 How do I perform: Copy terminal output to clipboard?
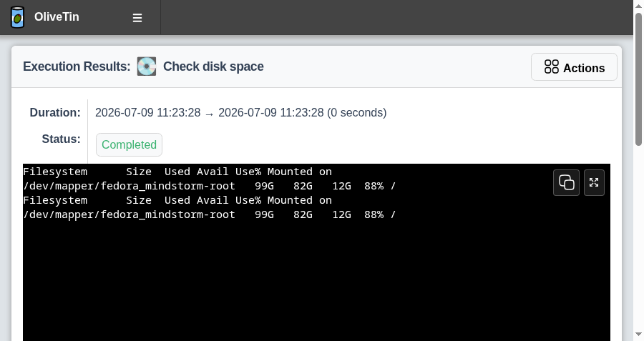pos(567,182)
